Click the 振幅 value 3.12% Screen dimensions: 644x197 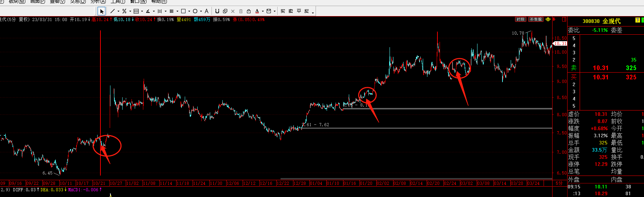click(601, 136)
